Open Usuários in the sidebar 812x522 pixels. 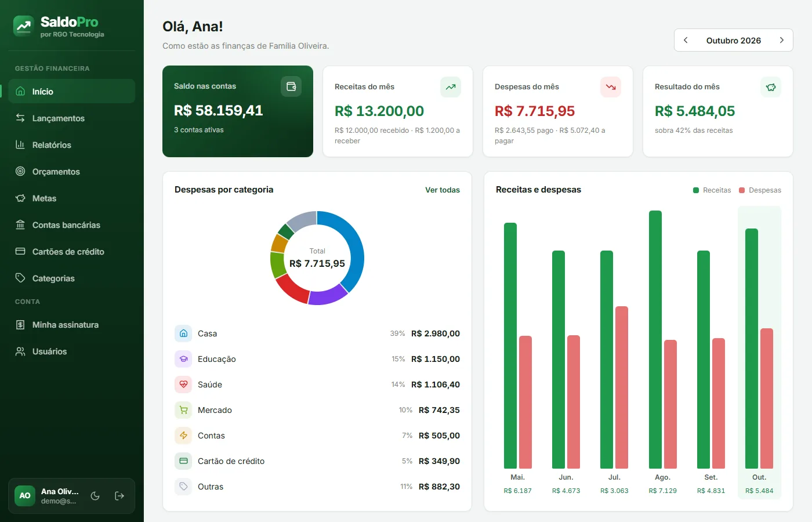[71, 351]
